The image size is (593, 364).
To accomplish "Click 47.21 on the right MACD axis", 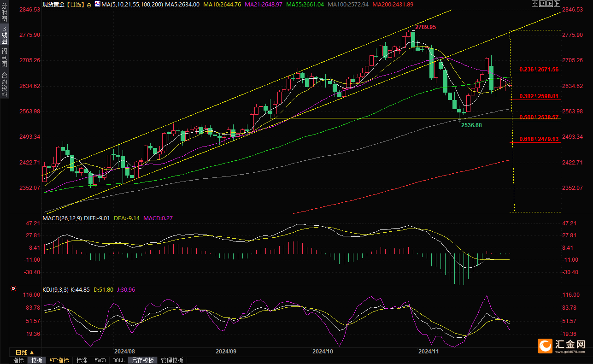I will (570, 223).
